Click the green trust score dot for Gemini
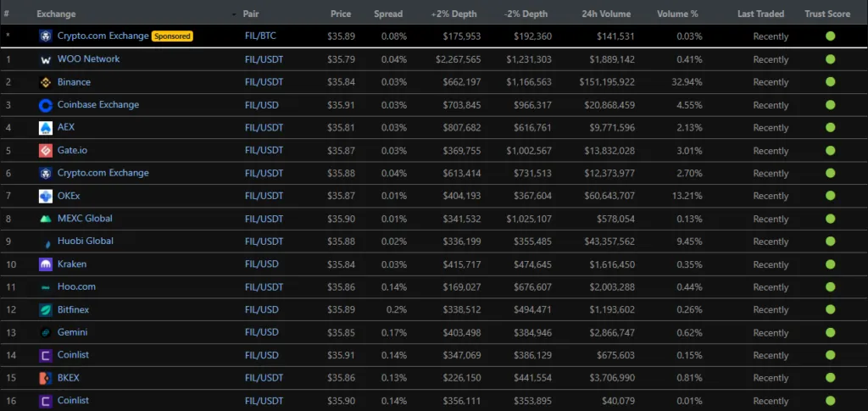868x411 pixels. [x=830, y=332]
